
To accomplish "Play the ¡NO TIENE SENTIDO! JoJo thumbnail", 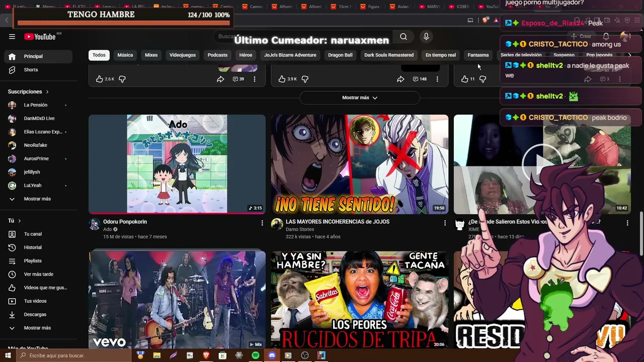I will (x=360, y=164).
